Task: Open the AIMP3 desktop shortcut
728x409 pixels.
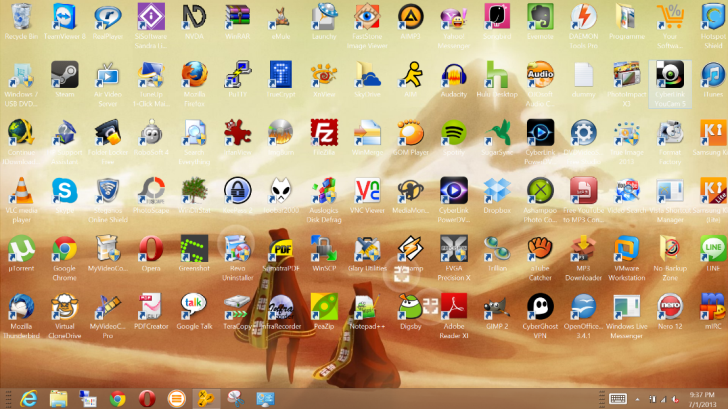Action: pyautogui.click(x=410, y=17)
